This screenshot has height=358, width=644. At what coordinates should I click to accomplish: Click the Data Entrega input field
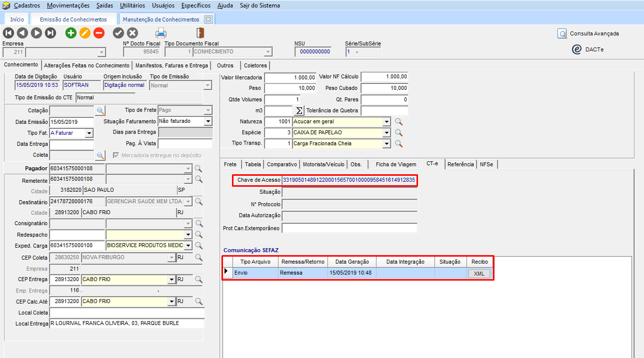pyautogui.click(x=71, y=144)
